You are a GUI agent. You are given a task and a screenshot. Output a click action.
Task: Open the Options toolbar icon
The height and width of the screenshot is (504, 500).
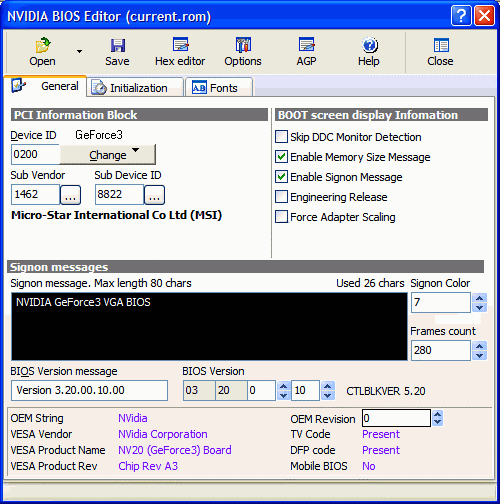[x=243, y=44]
